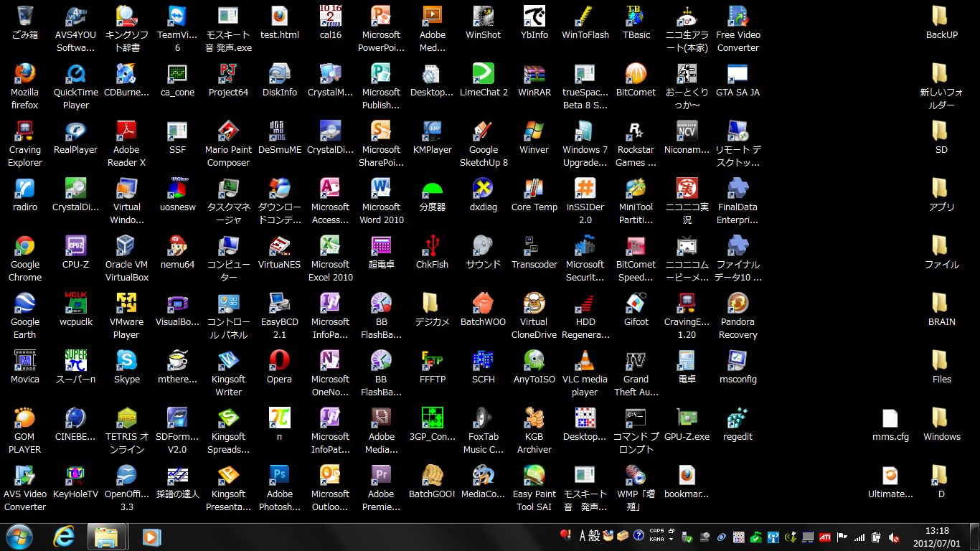
Task: Select the GPU-Z.exe icon
Action: click(687, 424)
